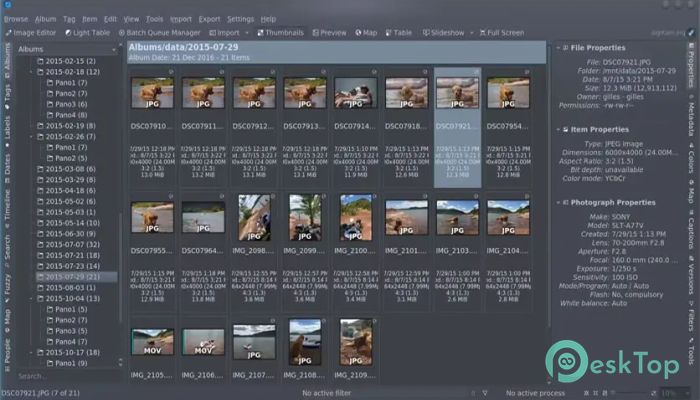Open the Labels left sidebar tab
The image size is (700, 400).
click(x=8, y=131)
